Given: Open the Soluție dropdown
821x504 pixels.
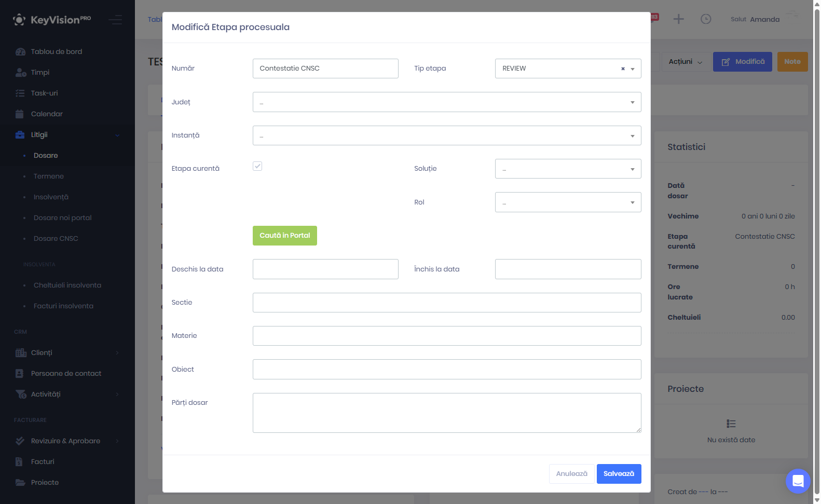Looking at the screenshot, I should 568,169.
